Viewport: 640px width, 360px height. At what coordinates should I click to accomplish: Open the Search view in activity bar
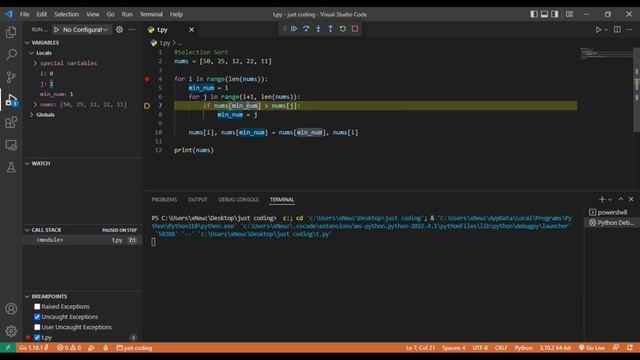tap(11, 54)
